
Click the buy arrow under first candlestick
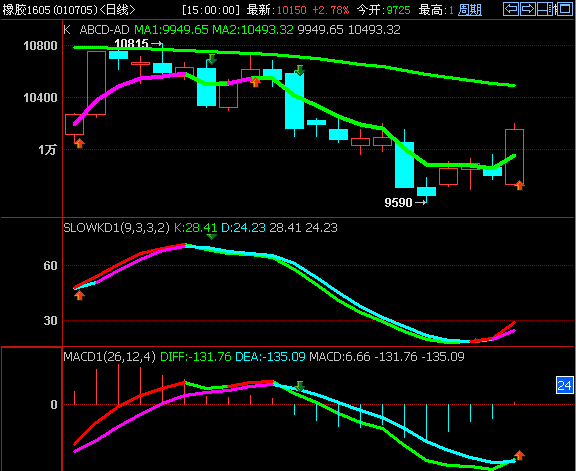(79, 143)
